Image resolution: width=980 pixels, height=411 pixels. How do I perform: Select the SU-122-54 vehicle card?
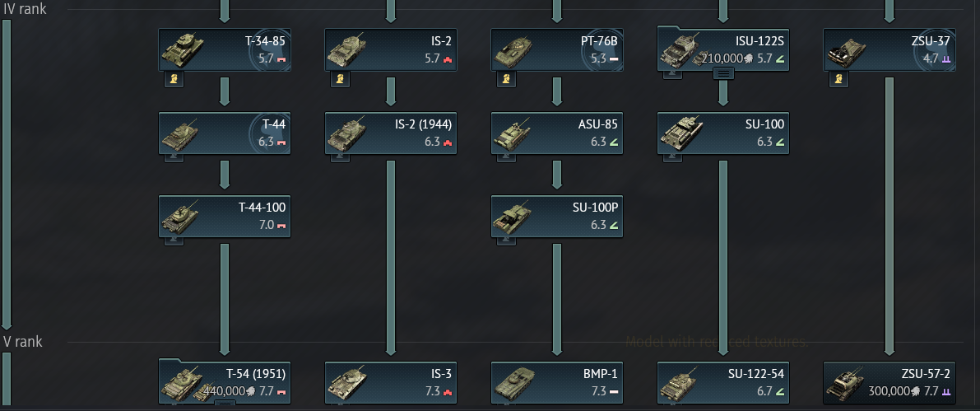(x=723, y=383)
